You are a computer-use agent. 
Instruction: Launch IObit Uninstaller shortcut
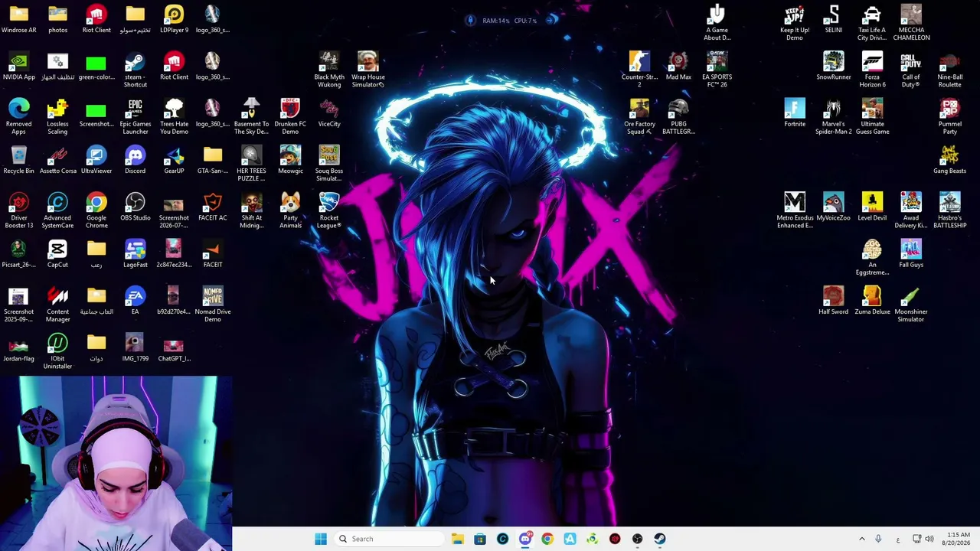(57, 351)
